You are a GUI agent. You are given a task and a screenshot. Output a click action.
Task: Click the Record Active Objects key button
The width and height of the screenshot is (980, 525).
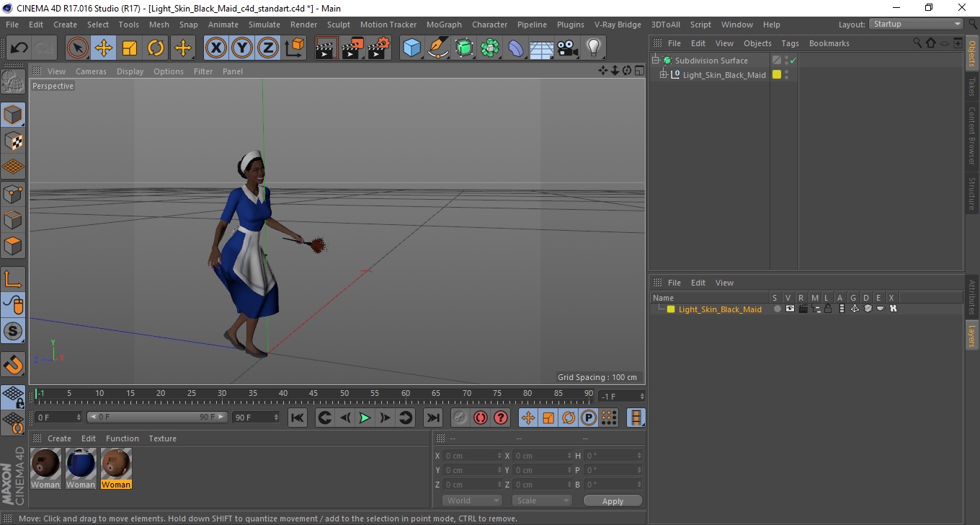point(460,418)
